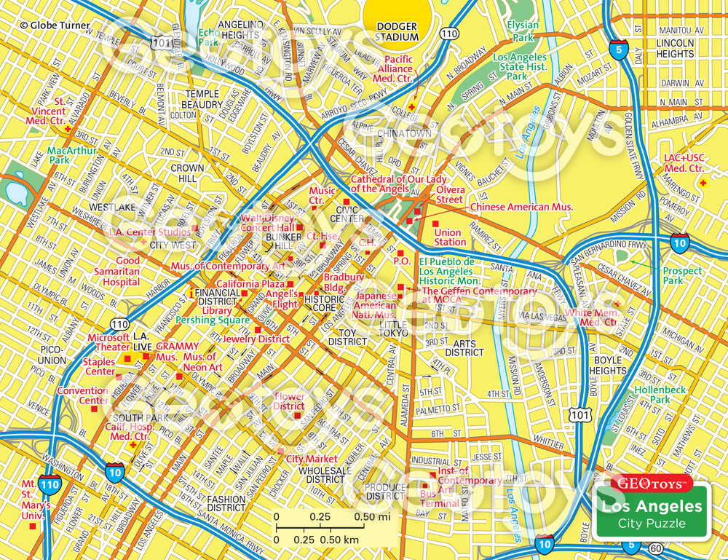Select the LAC+USC Med. Ctr. hospital cross
Screen dimensions: 728x560
click(x=703, y=182)
